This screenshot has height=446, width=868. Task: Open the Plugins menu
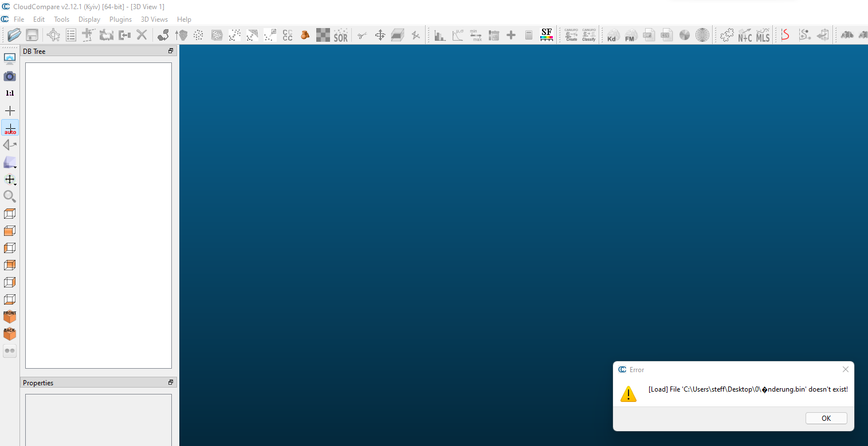click(120, 19)
